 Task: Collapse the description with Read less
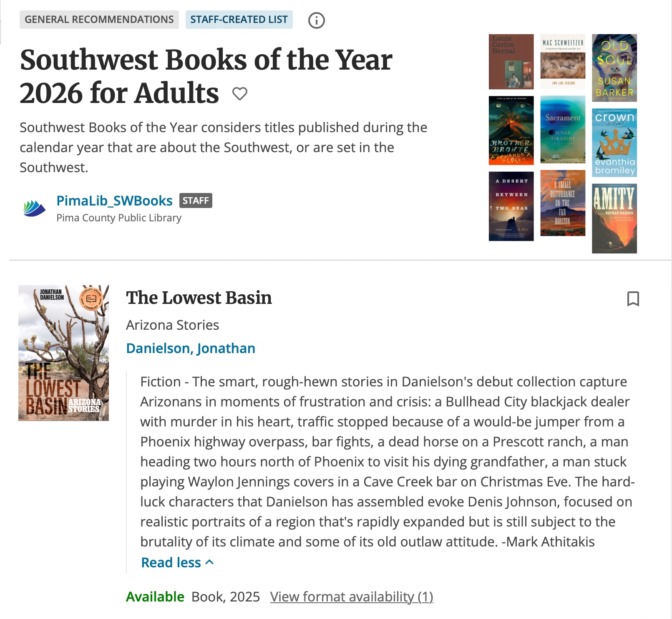click(177, 563)
